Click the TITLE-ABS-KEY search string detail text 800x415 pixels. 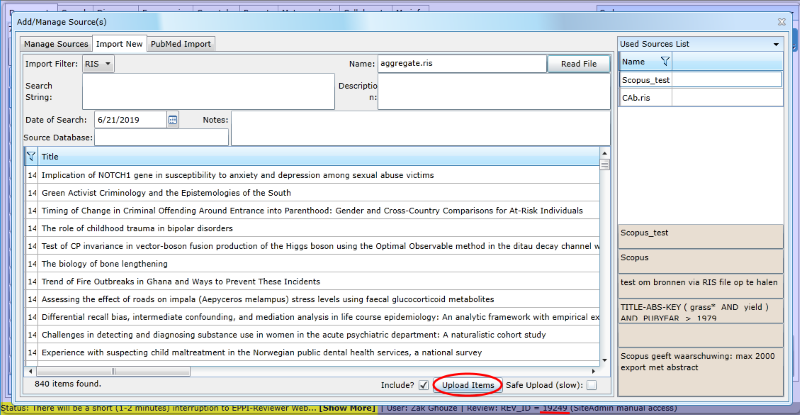coord(700,311)
